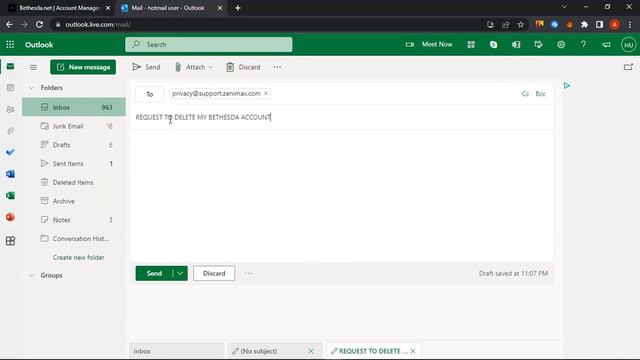This screenshot has width=640, height=360.
Task: Open the Outlook app launcher grid
Action: pos(10,44)
